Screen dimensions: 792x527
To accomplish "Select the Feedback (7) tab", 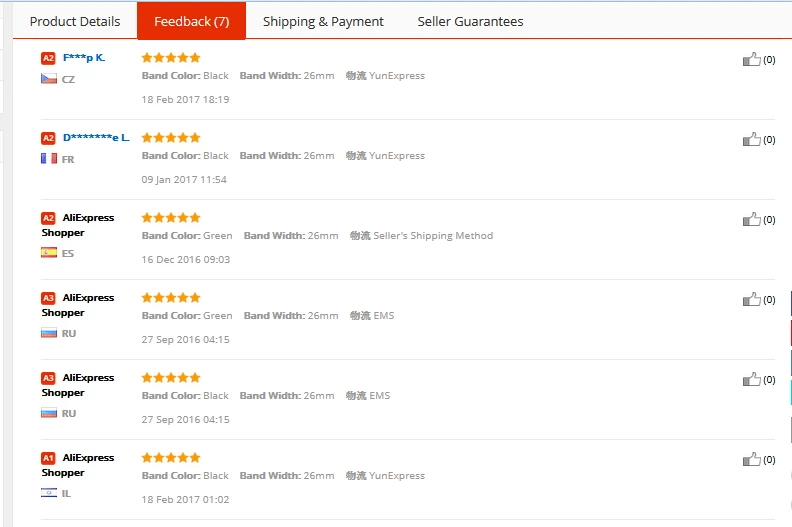I will (x=191, y=21).
